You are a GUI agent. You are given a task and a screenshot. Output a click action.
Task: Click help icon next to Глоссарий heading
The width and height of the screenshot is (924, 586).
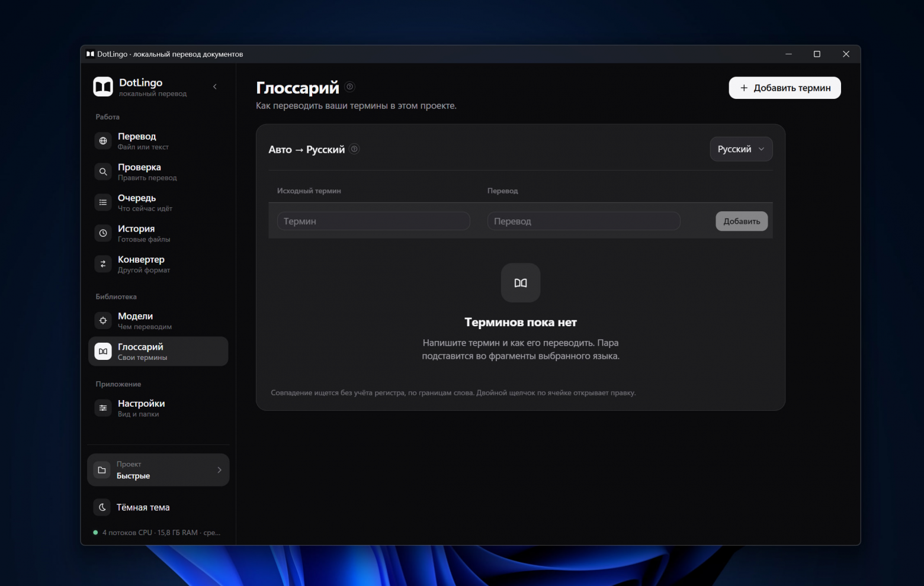click(x=350, y=87)
